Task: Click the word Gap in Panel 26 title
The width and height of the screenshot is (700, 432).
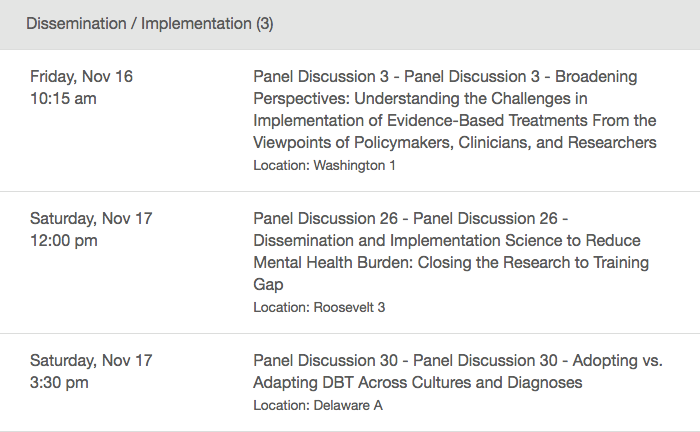Action: tap(268, 285)
